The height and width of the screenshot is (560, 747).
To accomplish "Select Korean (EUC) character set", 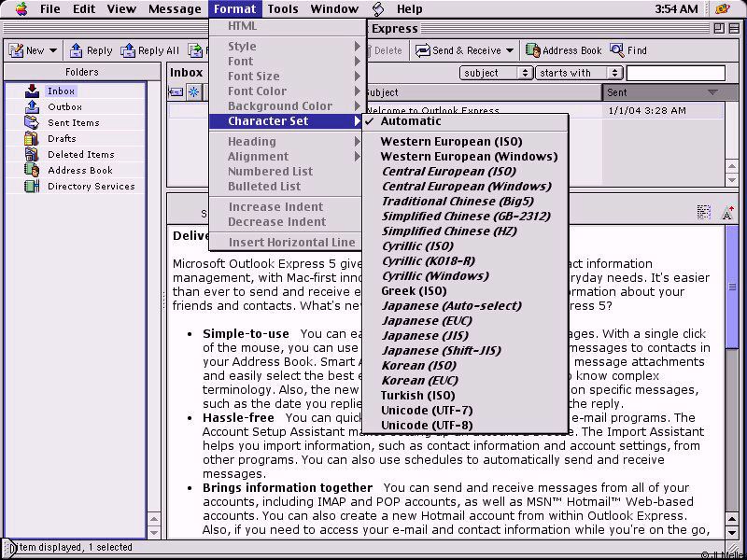I will 465,380.
